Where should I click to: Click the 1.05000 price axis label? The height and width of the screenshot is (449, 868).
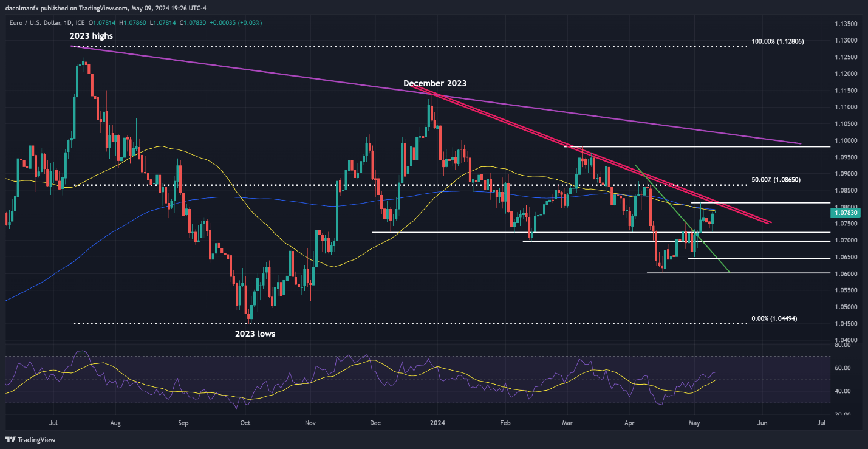coord(846,307)
